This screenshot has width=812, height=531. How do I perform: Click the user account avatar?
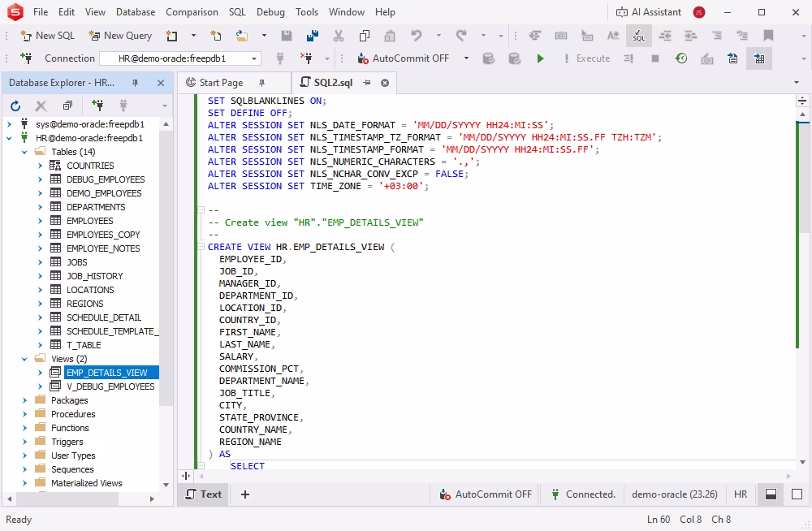(x=699, y=12)
